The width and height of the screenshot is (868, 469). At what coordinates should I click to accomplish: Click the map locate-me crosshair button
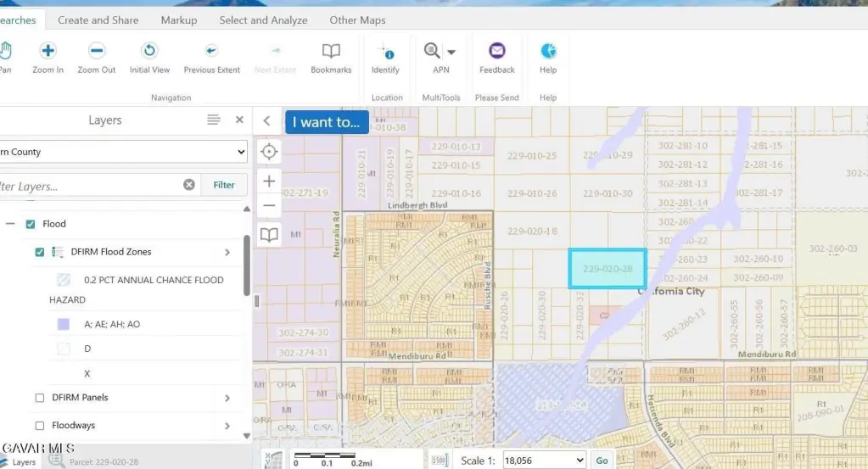coord(269,152)
